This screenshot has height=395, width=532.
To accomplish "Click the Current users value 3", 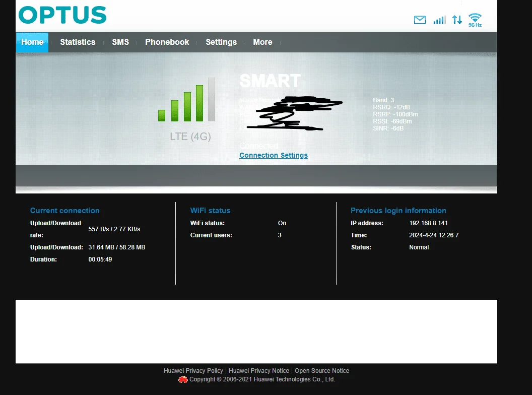I will [280, 235].
